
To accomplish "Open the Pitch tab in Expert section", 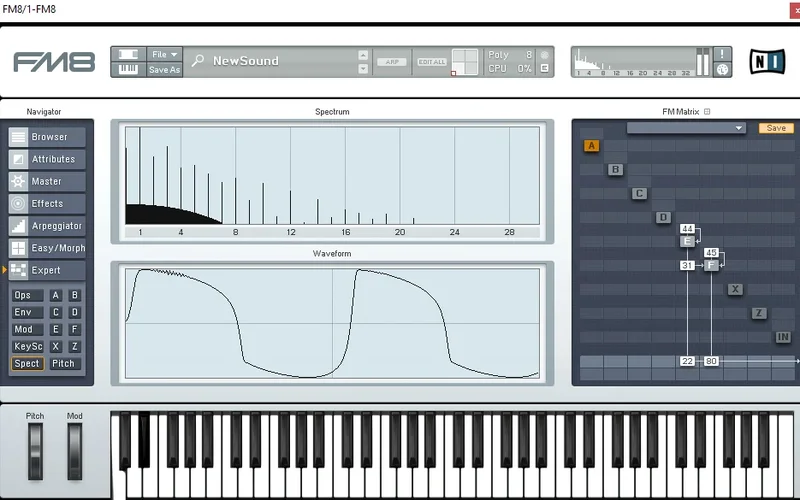I will [65, 364].
